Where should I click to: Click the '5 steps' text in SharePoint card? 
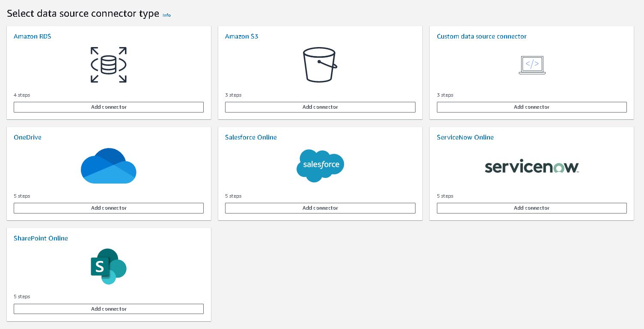point(22,296)
